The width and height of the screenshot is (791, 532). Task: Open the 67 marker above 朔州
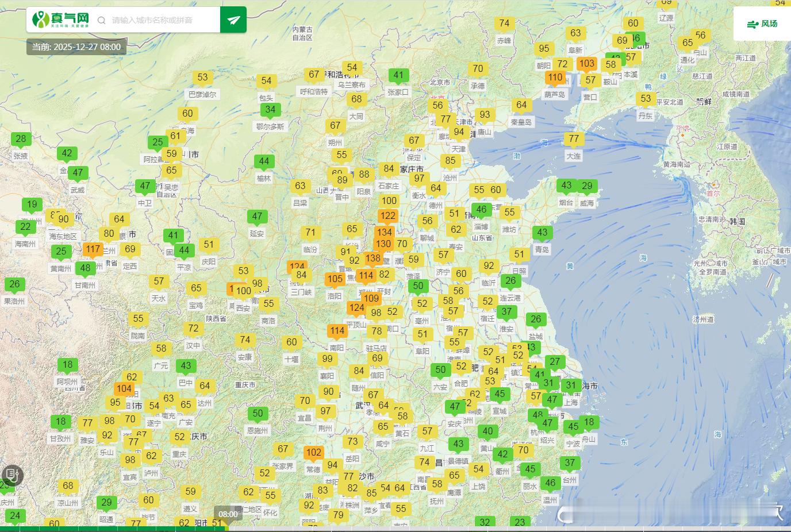tap(335, 126)
